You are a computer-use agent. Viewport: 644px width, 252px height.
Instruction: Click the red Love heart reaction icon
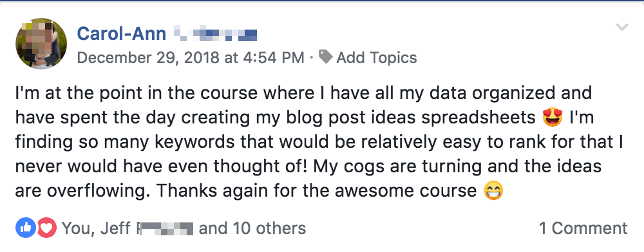46,228
